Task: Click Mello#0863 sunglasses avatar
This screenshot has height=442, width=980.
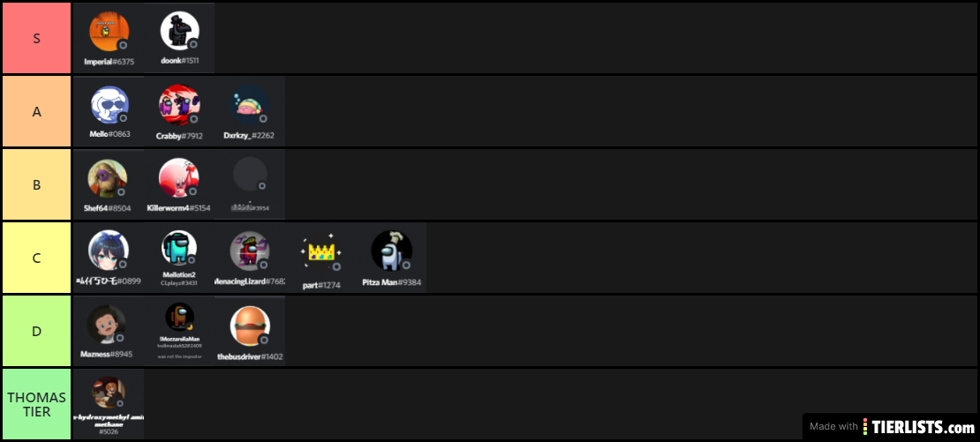Action: point(110,105)
